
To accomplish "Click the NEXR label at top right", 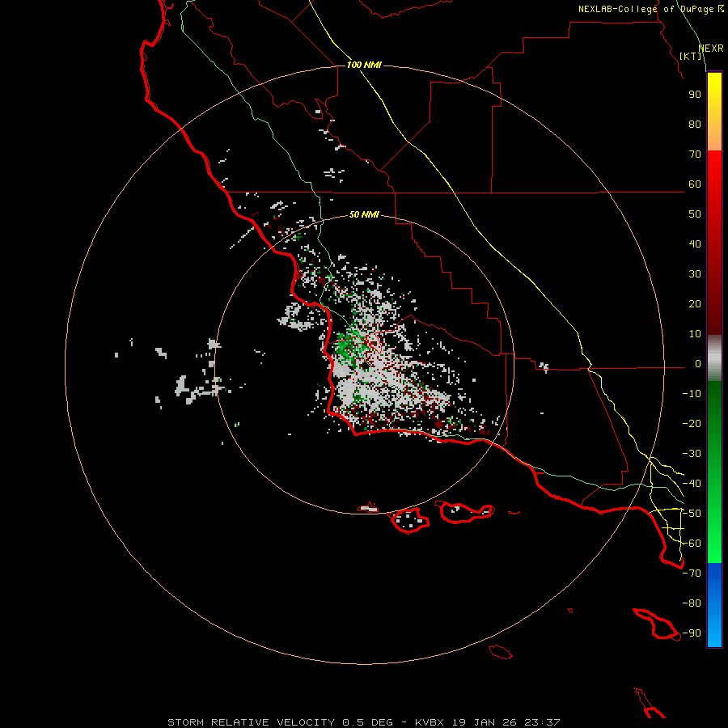I will pyautogui.click(x=711, y=49).
